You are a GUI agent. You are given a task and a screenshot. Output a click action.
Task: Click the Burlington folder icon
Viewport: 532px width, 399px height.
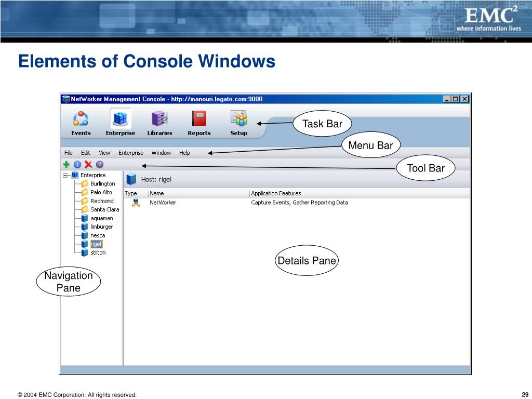tap(85, 184)
